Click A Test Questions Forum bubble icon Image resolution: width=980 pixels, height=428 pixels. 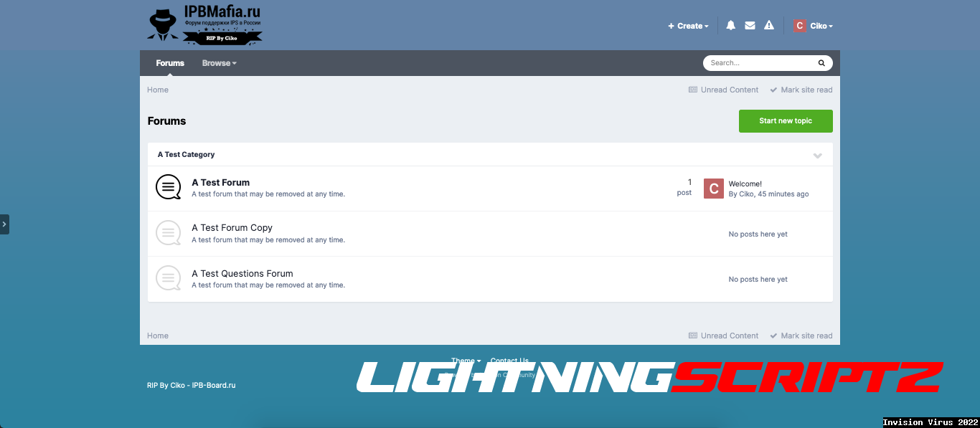tap(168, 278)
